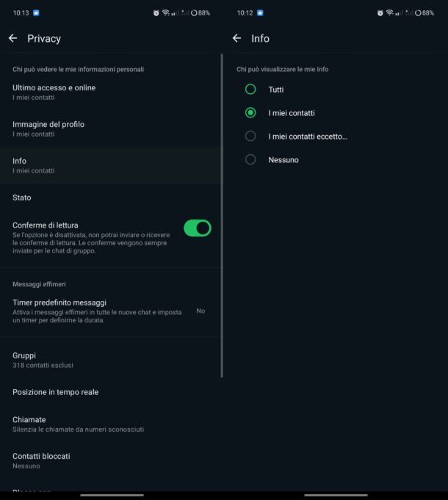448x500 pixels.
Task: Go back from the Info screen
Action: click(237, 39)
